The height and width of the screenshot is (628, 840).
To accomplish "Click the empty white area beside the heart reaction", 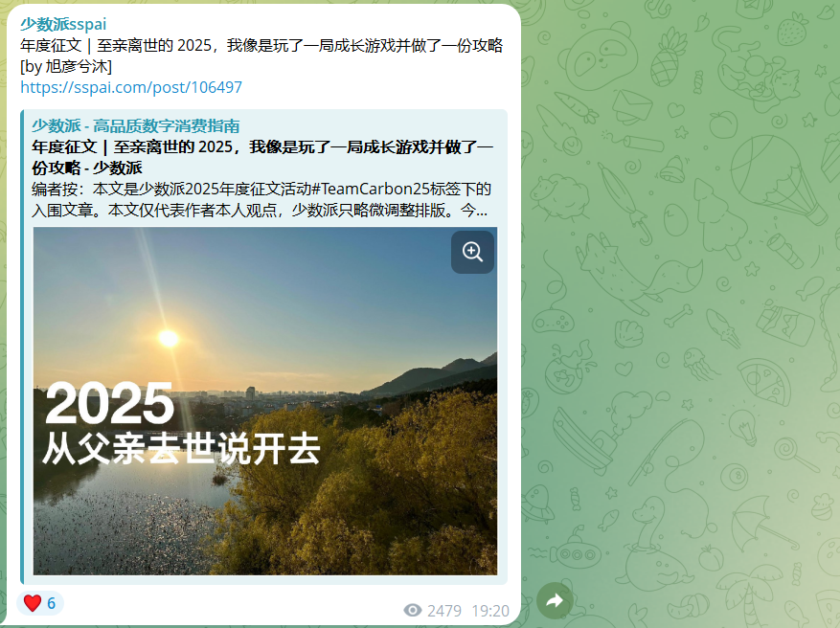I will click(x=231, y=605).
